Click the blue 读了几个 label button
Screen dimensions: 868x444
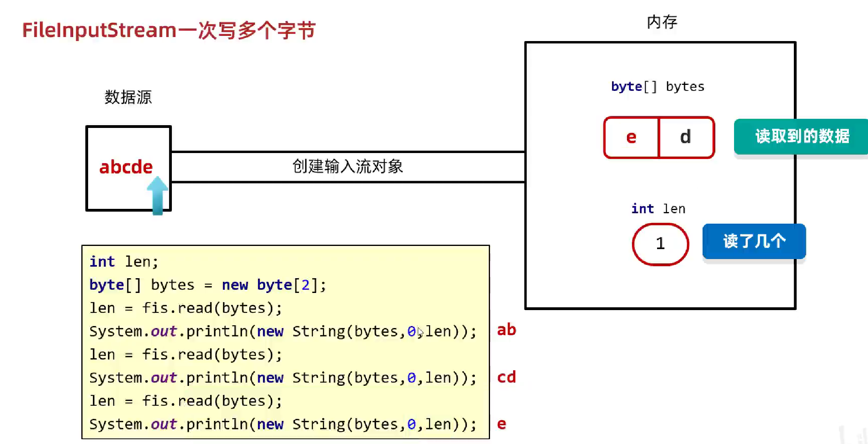(754, 241)
